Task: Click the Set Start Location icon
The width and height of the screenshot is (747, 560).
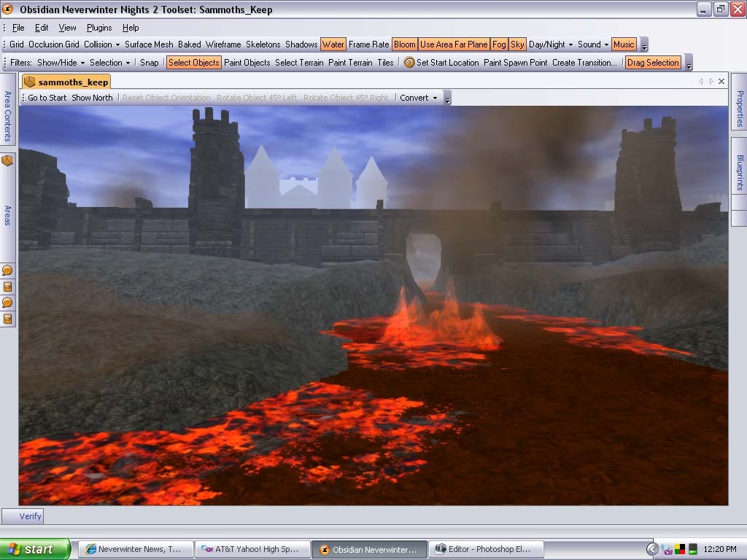Action: tap(409, 63)
